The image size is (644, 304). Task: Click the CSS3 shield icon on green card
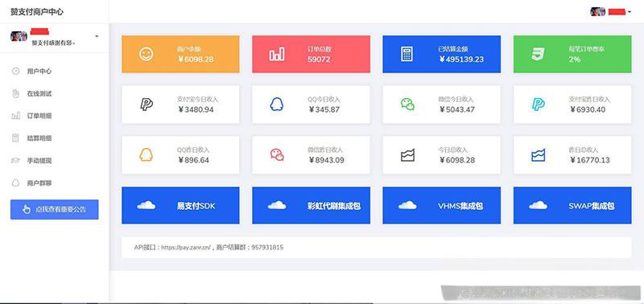(x=538, y=54)
